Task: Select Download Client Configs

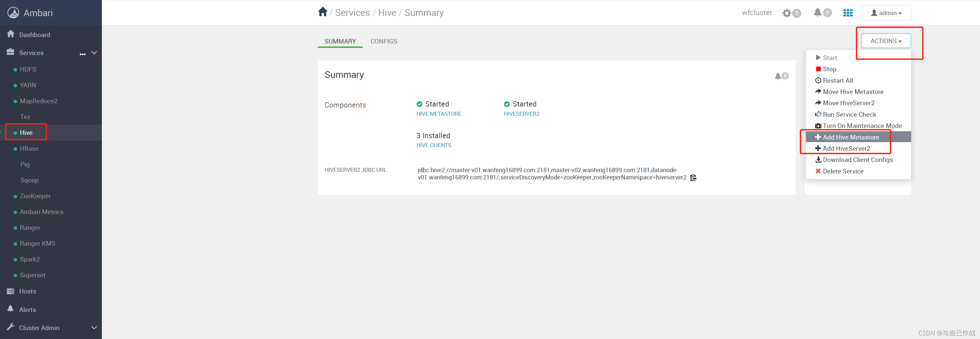Action: [858, 160]
